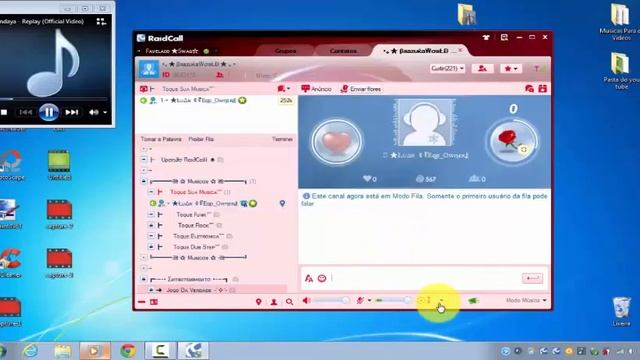
Task: Open Internet Explorer from the taskbar
Action: tap(30, 351)
